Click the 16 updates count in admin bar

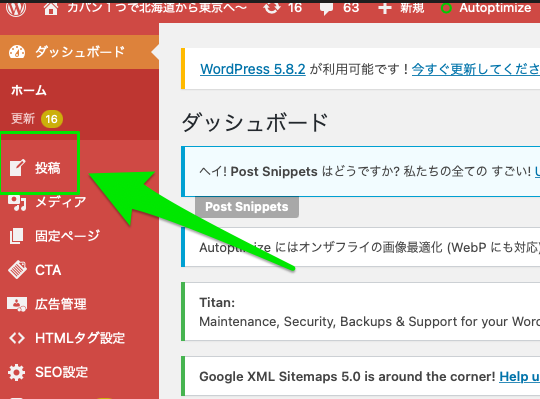point(295,8)
